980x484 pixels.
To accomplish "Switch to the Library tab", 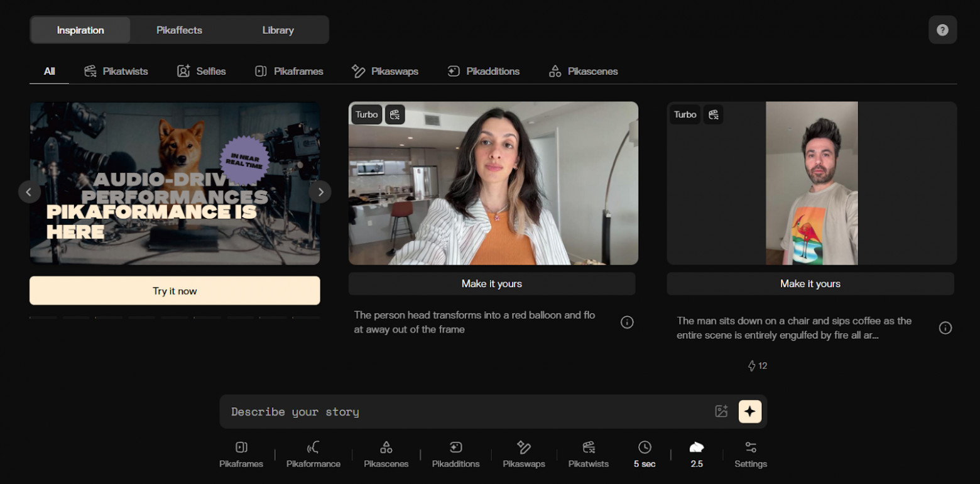I will [278, 30].
